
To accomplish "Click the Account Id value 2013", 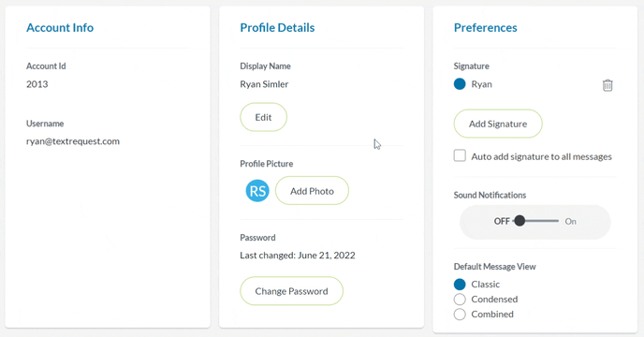I will (37, 84).
